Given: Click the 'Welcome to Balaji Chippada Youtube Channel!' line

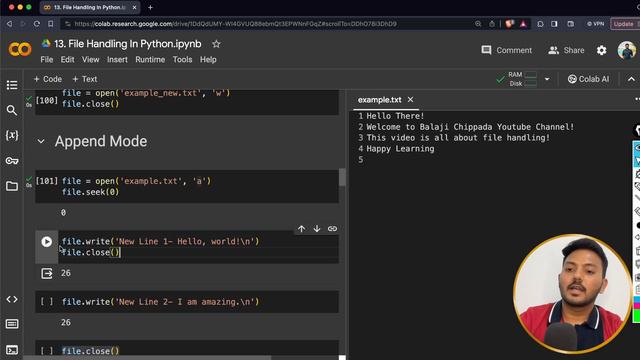Looking at the screenshot, I should click(x=470, y=127).
